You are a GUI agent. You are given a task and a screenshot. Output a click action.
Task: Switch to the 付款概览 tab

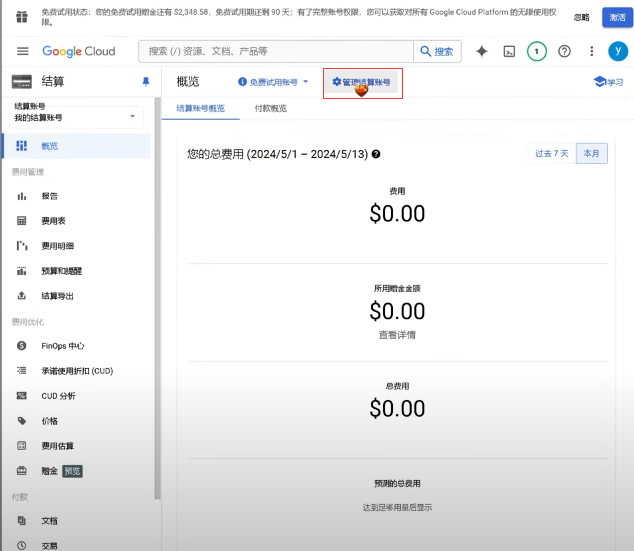tap(271, 108)
